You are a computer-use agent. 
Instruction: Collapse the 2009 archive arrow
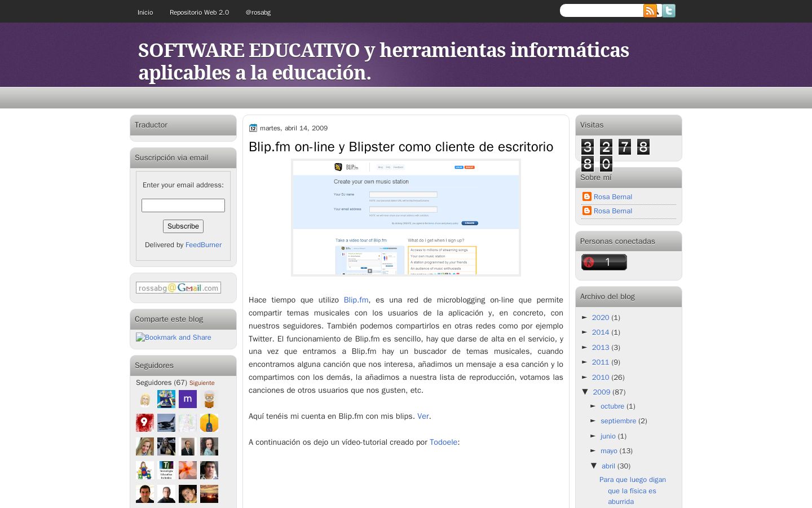point(586,392)
